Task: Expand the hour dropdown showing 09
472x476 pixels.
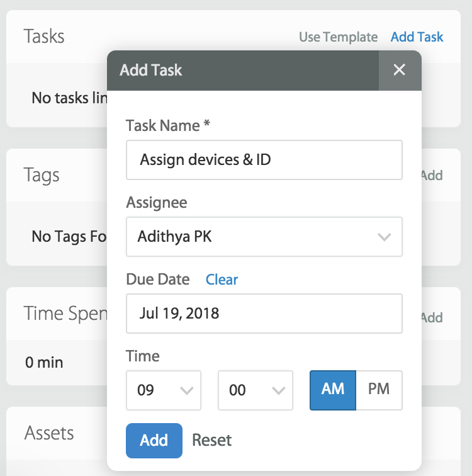Action: coord(164,390)
